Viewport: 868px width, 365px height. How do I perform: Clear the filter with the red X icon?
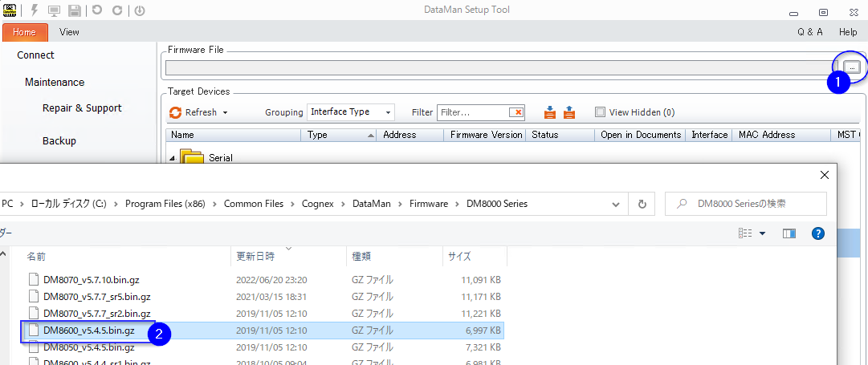(x=516, y=112)
